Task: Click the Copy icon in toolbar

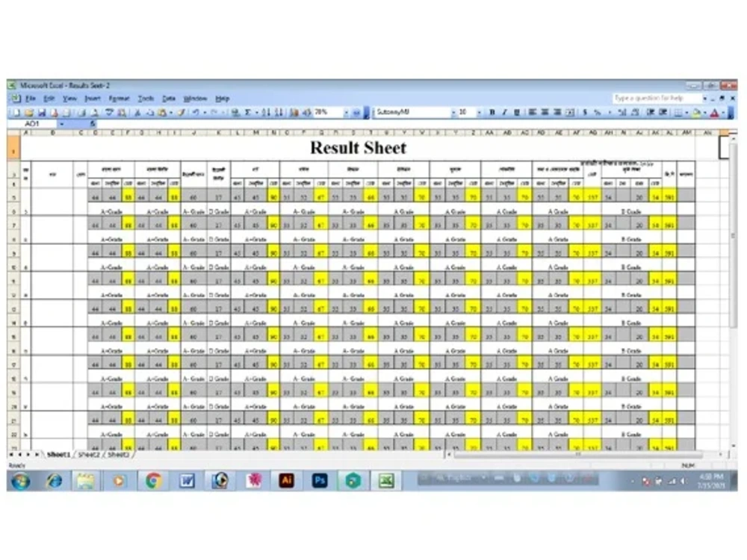Action: point(149,113)
